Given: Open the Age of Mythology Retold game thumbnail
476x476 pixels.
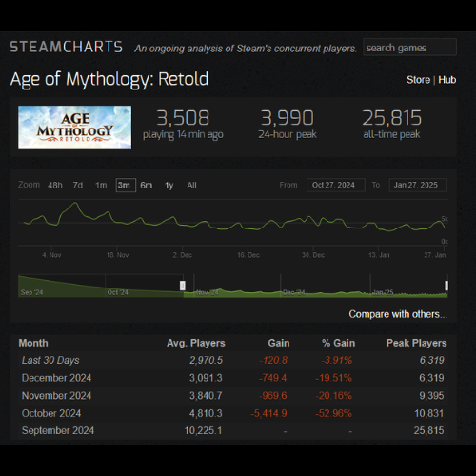Looking at the screenshot, I should coord(75,127).
